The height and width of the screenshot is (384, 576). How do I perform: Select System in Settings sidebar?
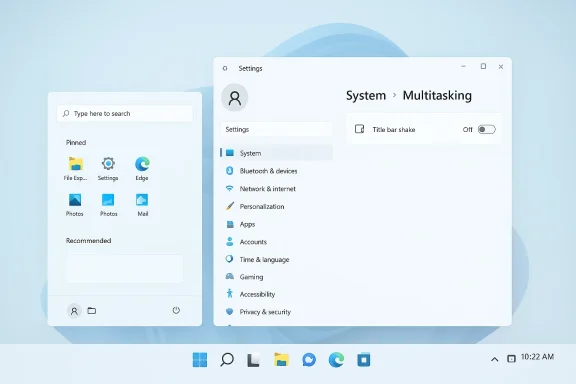pyautogui.click(x=277, y=153)
